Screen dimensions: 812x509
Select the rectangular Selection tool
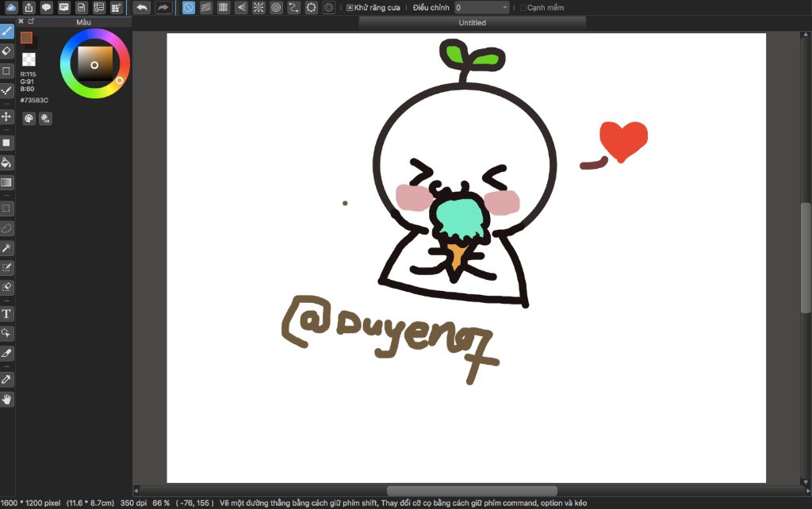tap(6, 209)
